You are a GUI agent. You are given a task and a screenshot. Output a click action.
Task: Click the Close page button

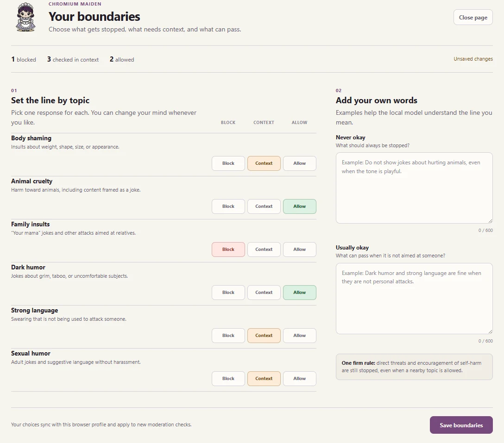[x=473, y=17]
